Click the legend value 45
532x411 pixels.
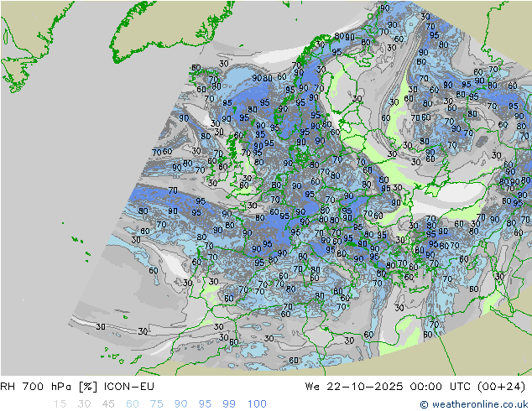pyautogui.click(x=108, y=403)
